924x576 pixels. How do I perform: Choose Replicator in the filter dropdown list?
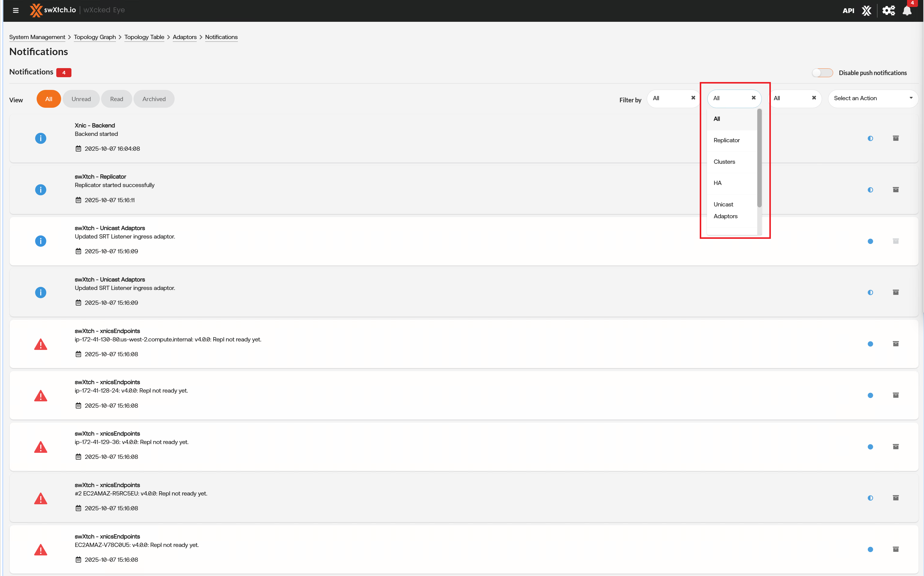point(726,140)
